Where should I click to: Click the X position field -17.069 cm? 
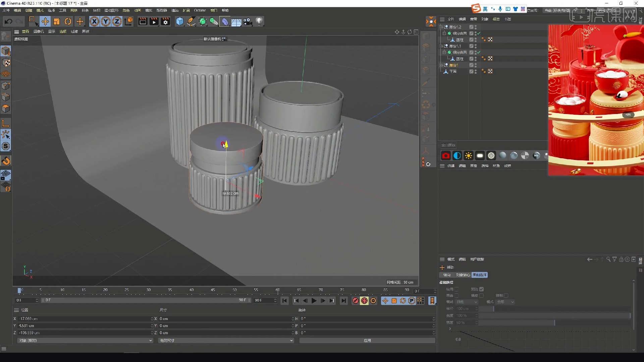pyautogui.click(x=86, y=319)
